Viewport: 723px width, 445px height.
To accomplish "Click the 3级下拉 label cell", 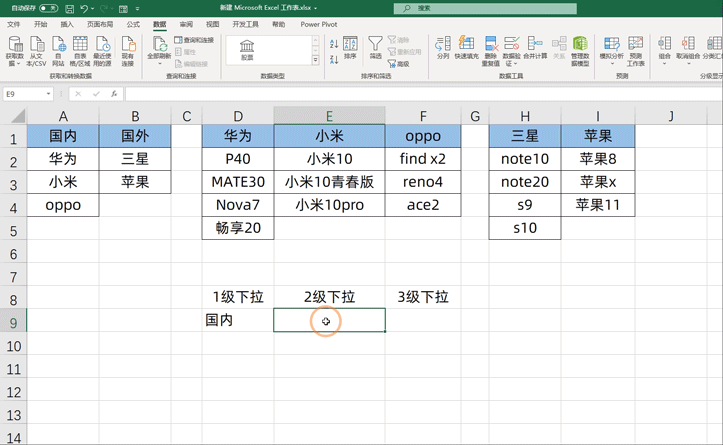I will (x=423, y=297).
